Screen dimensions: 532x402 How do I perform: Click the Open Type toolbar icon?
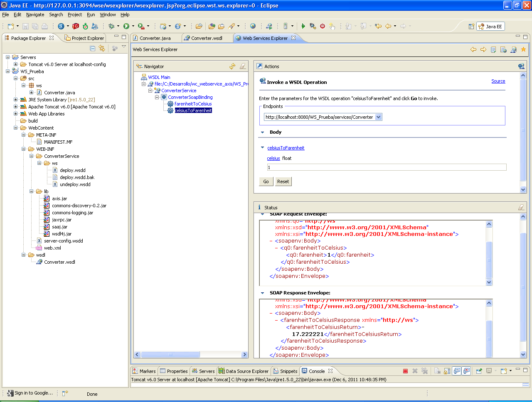(212, 26)
